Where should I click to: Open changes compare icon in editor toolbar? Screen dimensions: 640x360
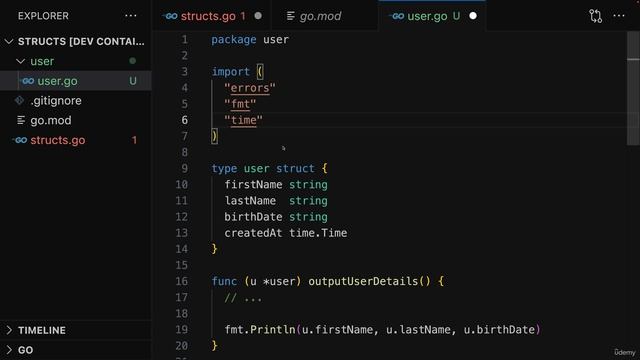(596, 16)
